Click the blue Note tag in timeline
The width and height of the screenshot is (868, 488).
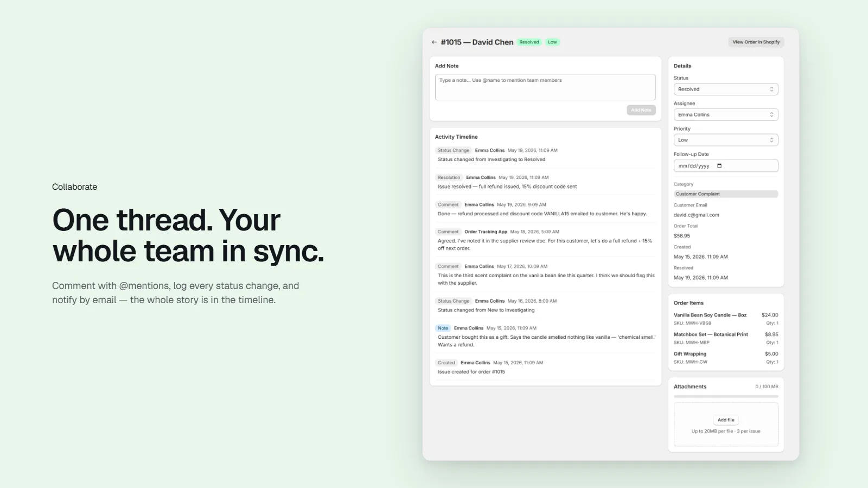coord(443,329)
